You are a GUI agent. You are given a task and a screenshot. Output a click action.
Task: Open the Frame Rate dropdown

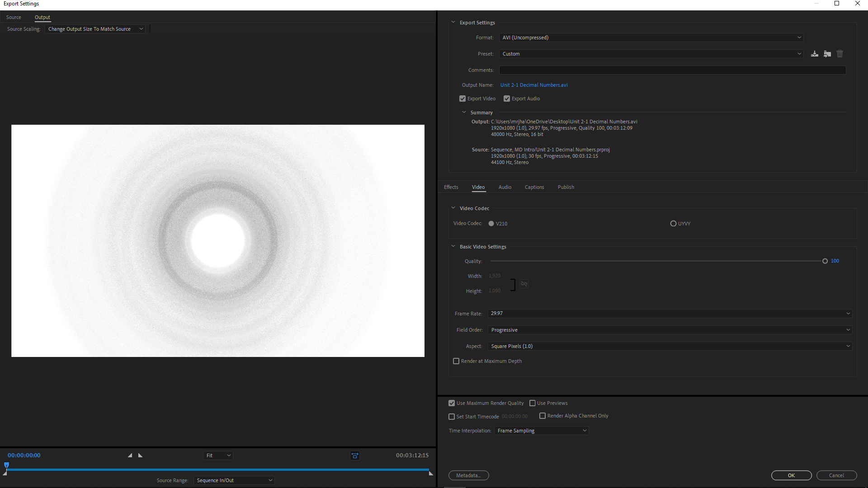[x=669, y=313]
